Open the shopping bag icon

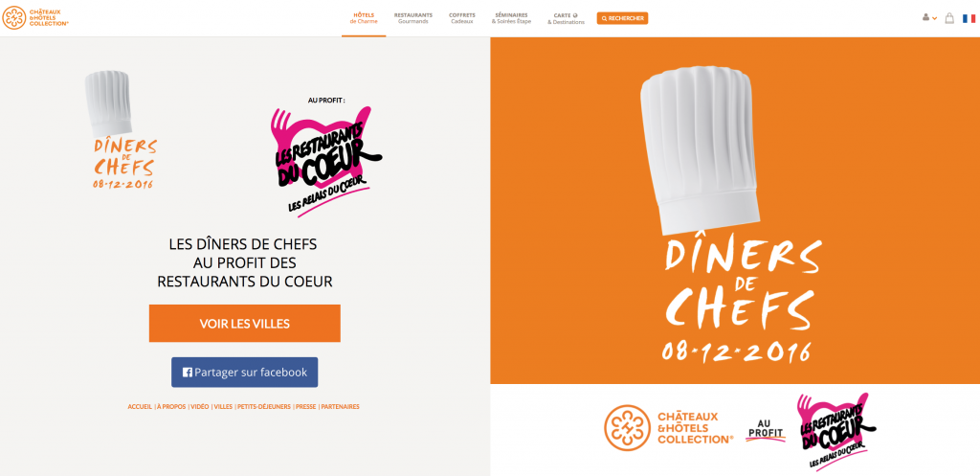point(949,18)
